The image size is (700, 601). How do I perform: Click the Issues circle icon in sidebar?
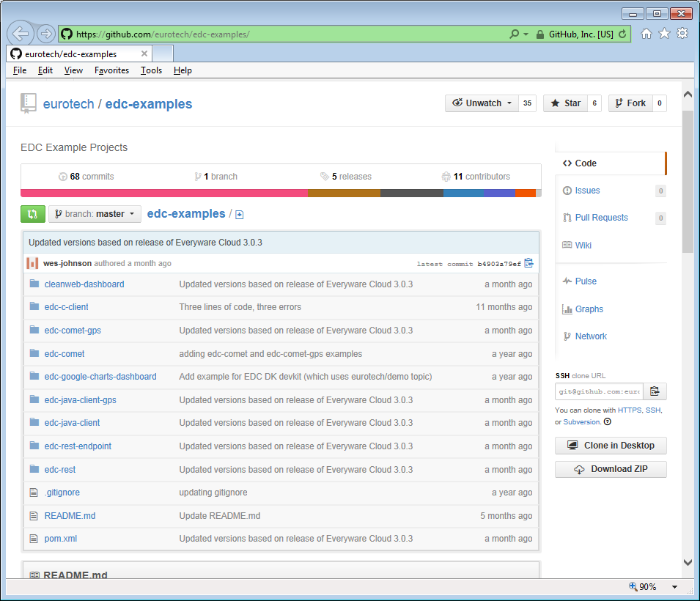tap(567, 191)
